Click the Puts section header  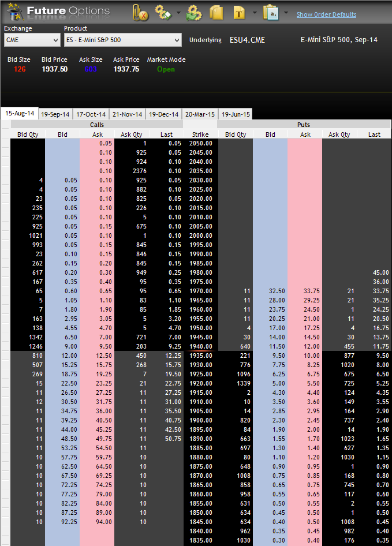click(x=304, y=124)
